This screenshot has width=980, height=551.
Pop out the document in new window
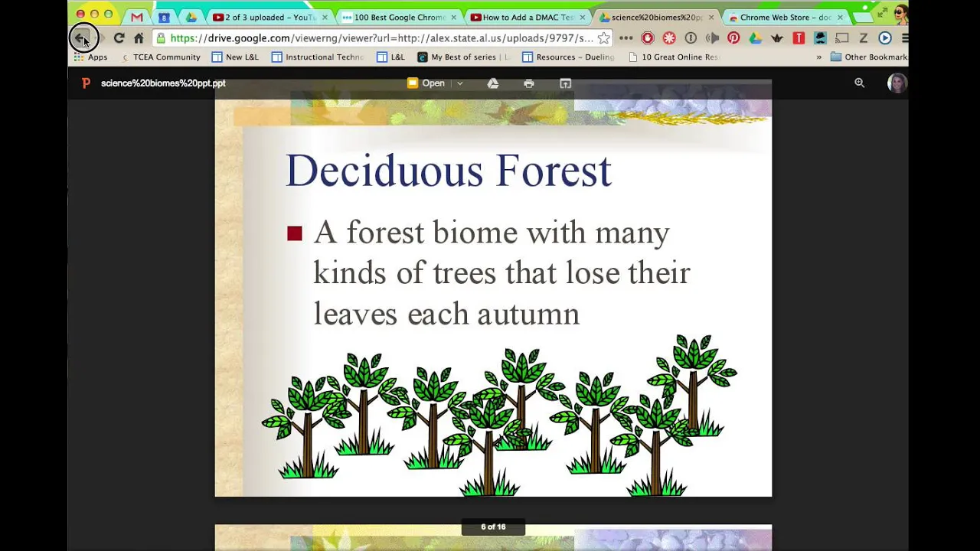pos(566,83)
